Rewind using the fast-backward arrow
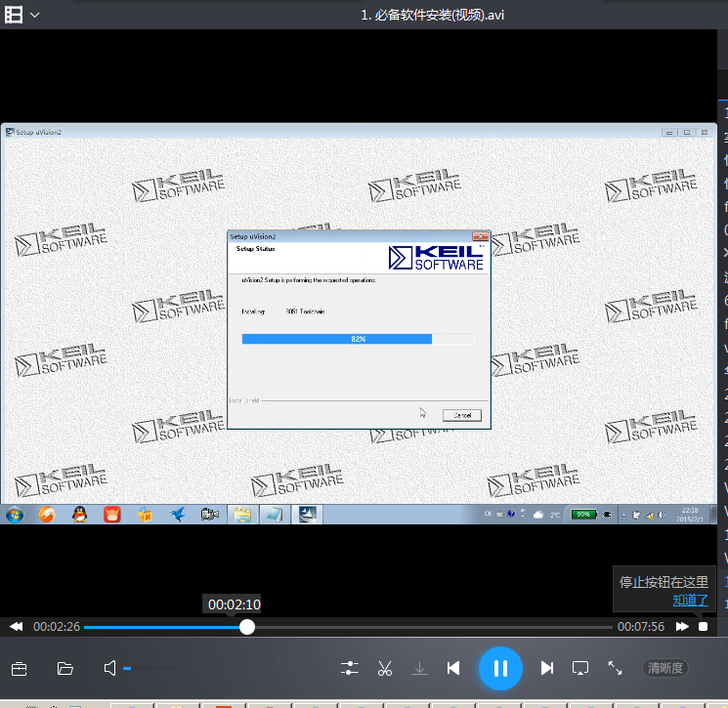 pos(17,627)
